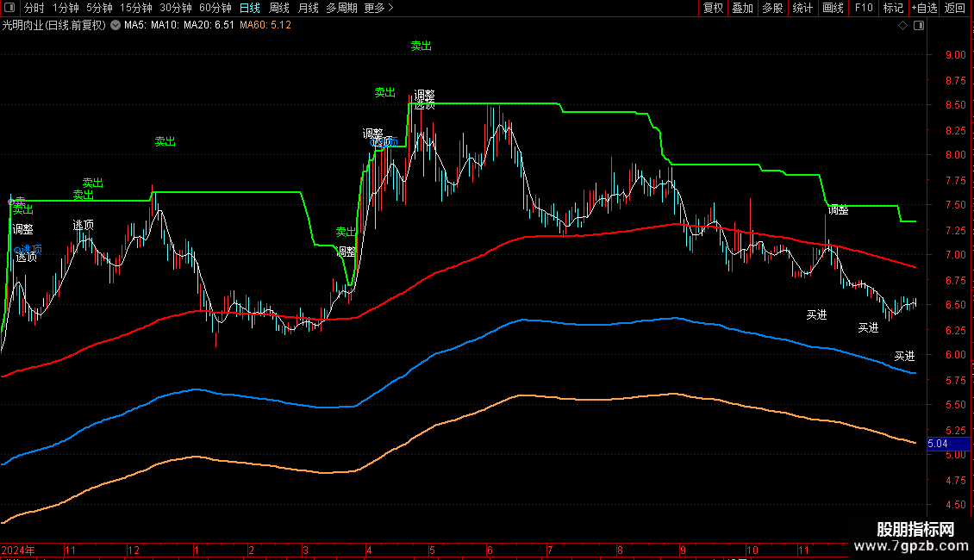Click the highlighted 5.04 price marker
The image size is (974, 560).
click(948, 444)
